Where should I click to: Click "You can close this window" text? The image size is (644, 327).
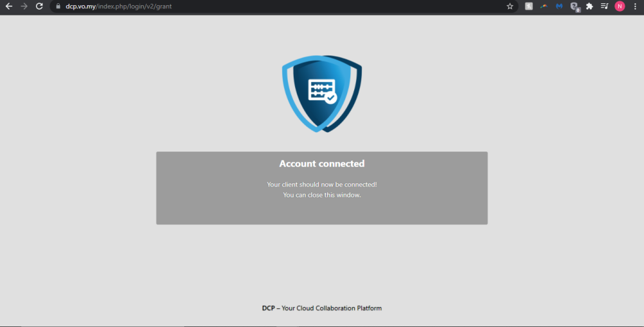click(x=322, y=195)
